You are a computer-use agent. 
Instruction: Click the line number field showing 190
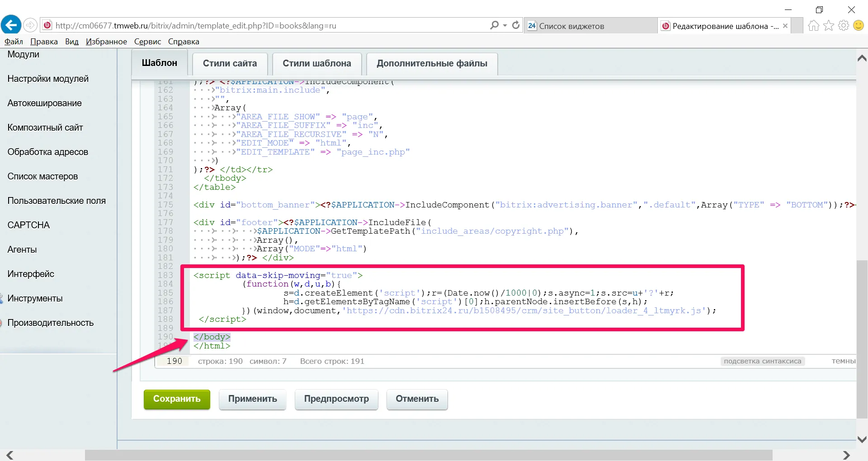pos(174,361)
